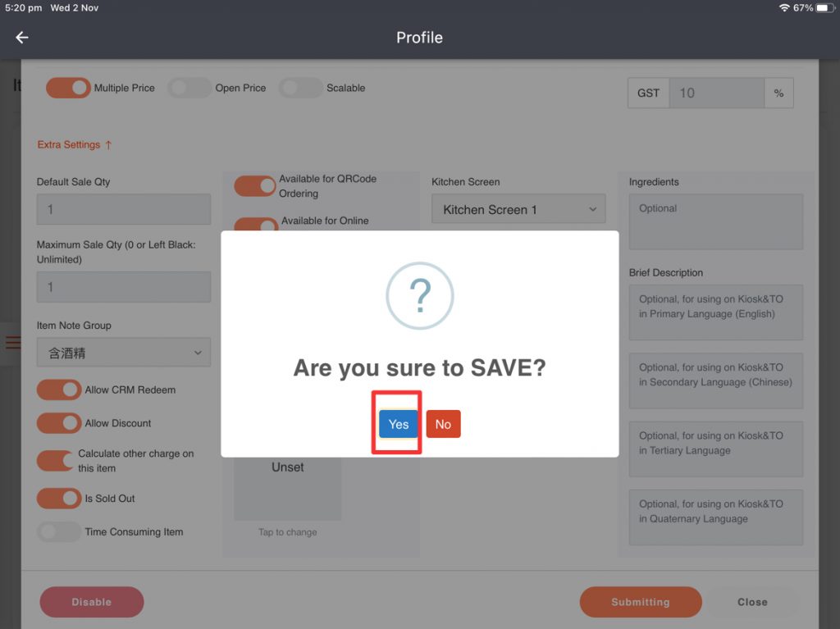This screenshot has width=840, height=629.
Task: Expand the Item Note Group dropdown
Action: point(124,353)
